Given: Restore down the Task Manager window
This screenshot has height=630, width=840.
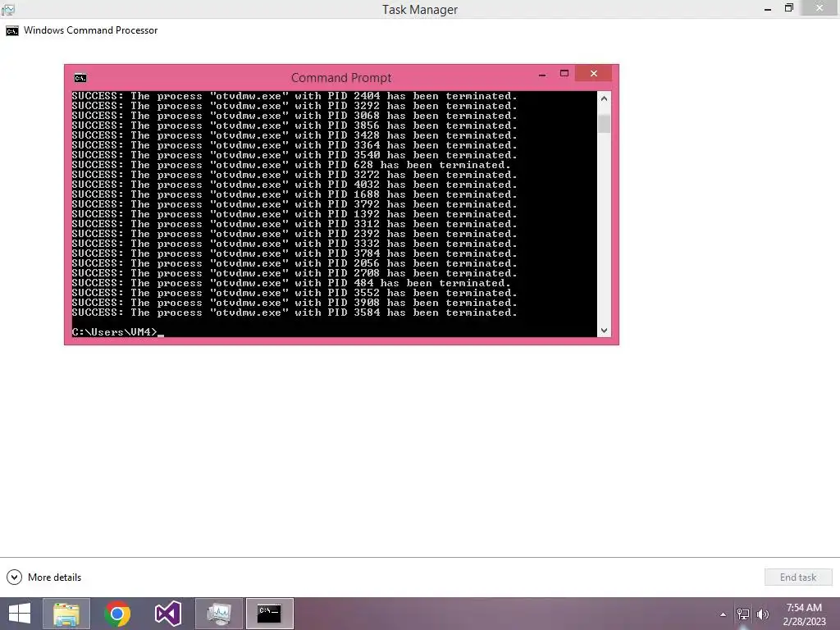Looking at the screenshot, I should coord(788,8).
